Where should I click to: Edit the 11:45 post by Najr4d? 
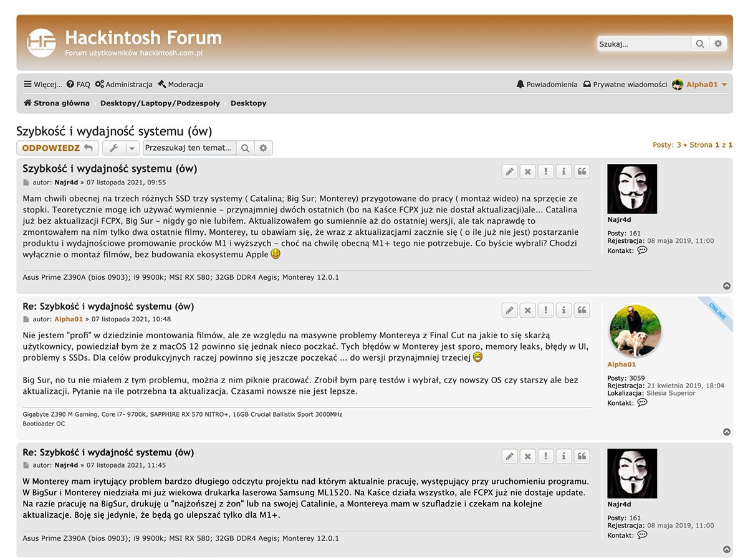510,456
